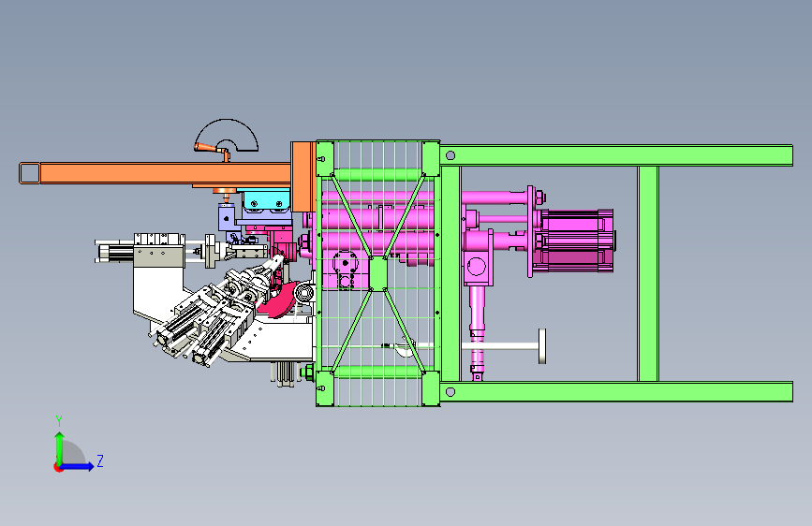The image size is (812, 526).
Task: Select the bottom green frame rail
Action: 616,392
